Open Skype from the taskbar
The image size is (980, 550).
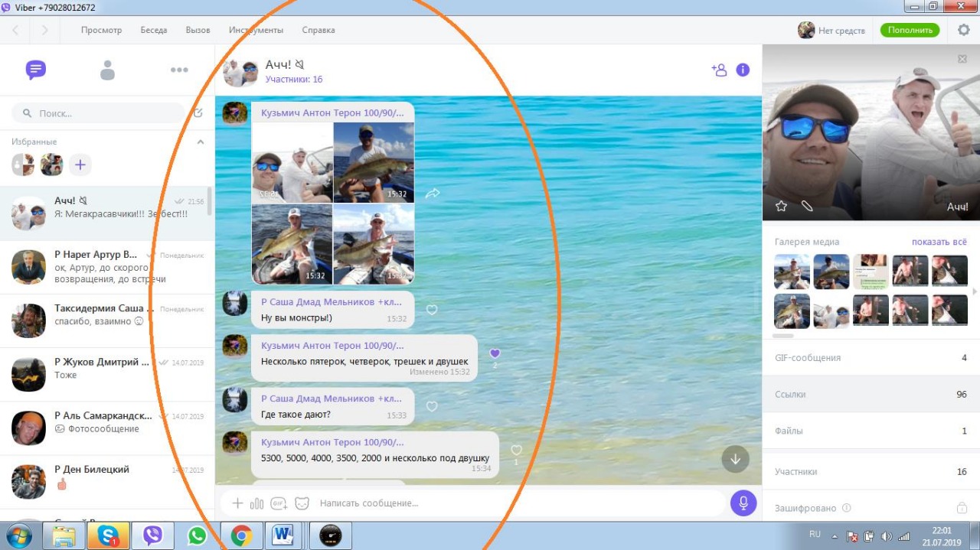(108, 535)
